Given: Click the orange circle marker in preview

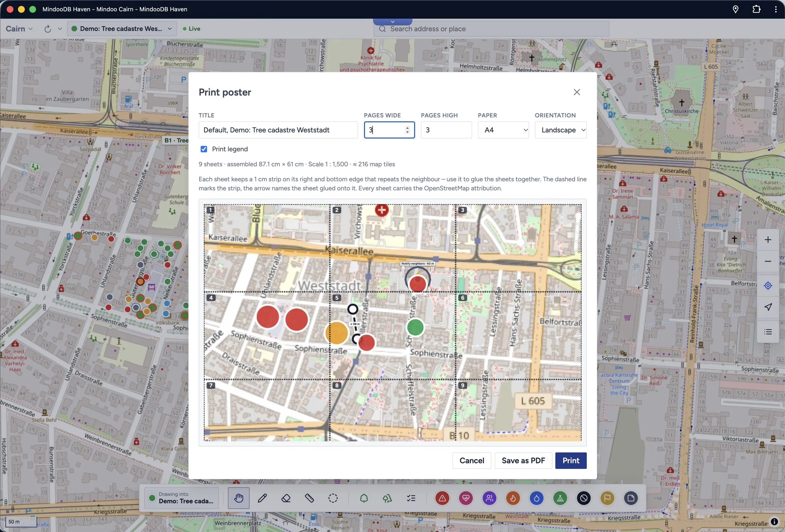Looking at the screenshot, I should [x=337, y=333].
